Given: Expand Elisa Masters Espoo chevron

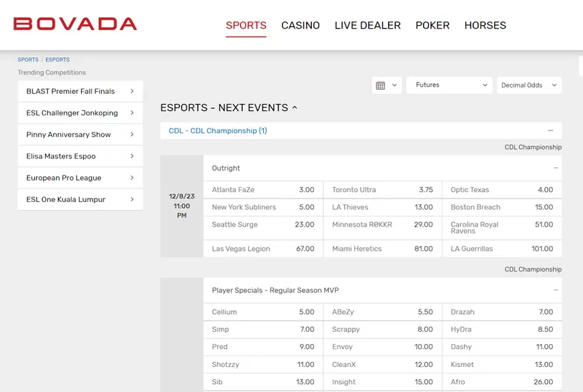Looking at the screenshot, I should click(132, 156).
